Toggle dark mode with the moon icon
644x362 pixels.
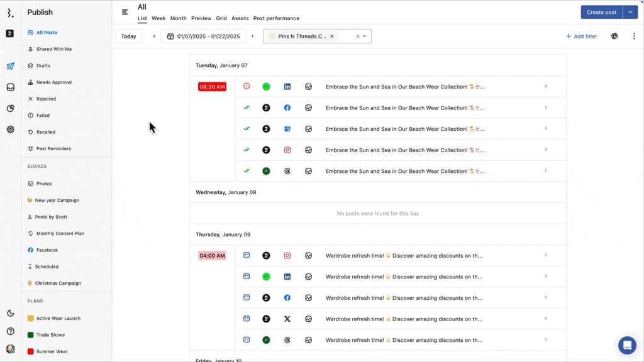(9, 313)
